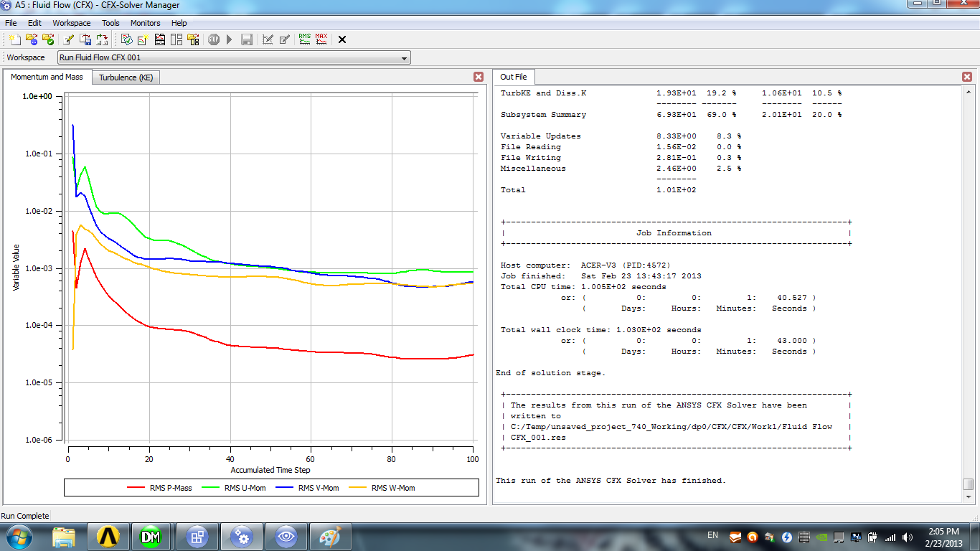Click the Edit Current Results pencil icon
Screen dimensions: 980x551
284,39
